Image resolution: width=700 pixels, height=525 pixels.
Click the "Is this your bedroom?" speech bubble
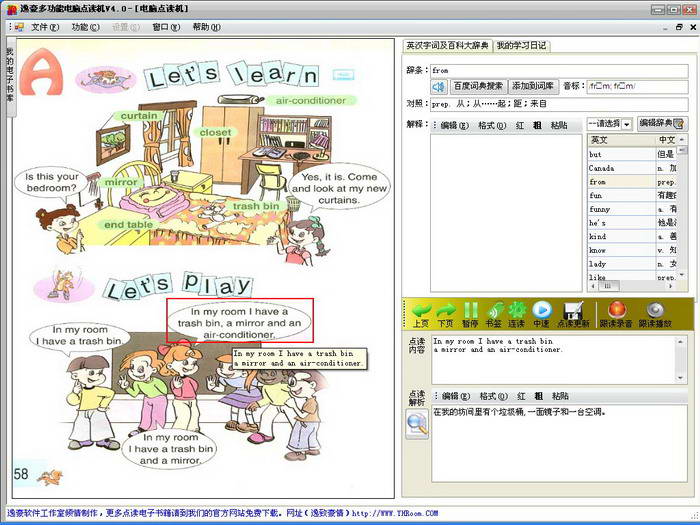coord(52,182)
